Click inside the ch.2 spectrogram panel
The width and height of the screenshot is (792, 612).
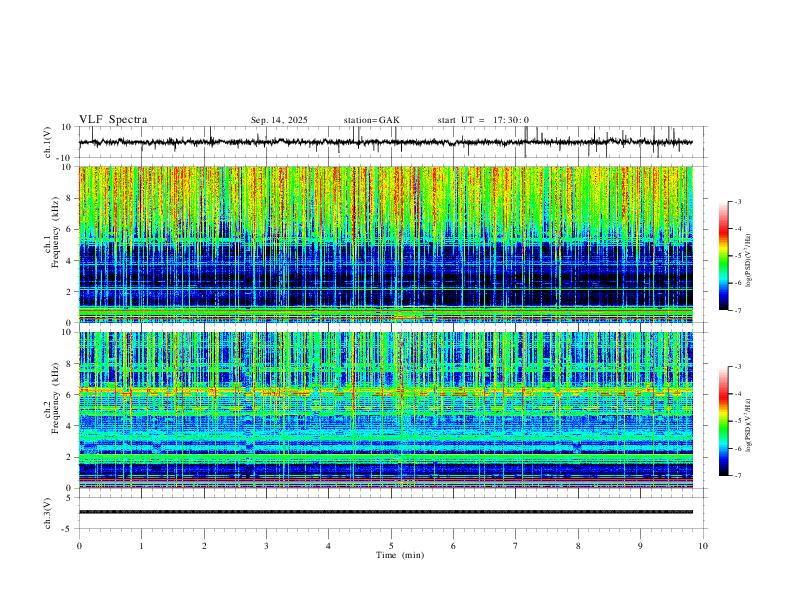coord(385,410)
